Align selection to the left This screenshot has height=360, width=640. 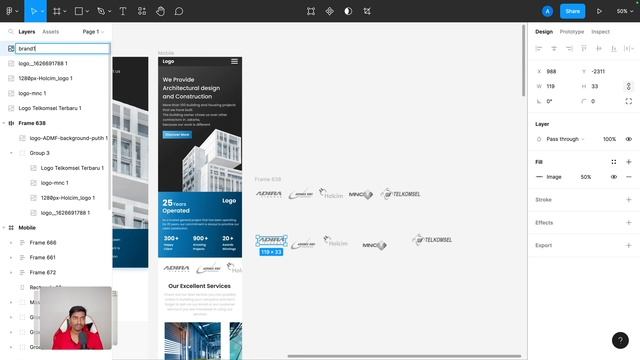(539, 49)
